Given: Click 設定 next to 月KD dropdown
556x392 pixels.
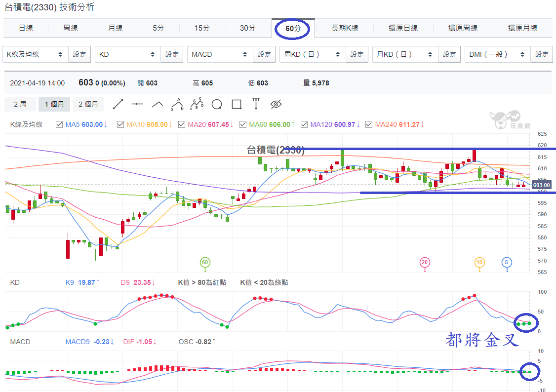Looking at the screenshot, I should 449,54.
